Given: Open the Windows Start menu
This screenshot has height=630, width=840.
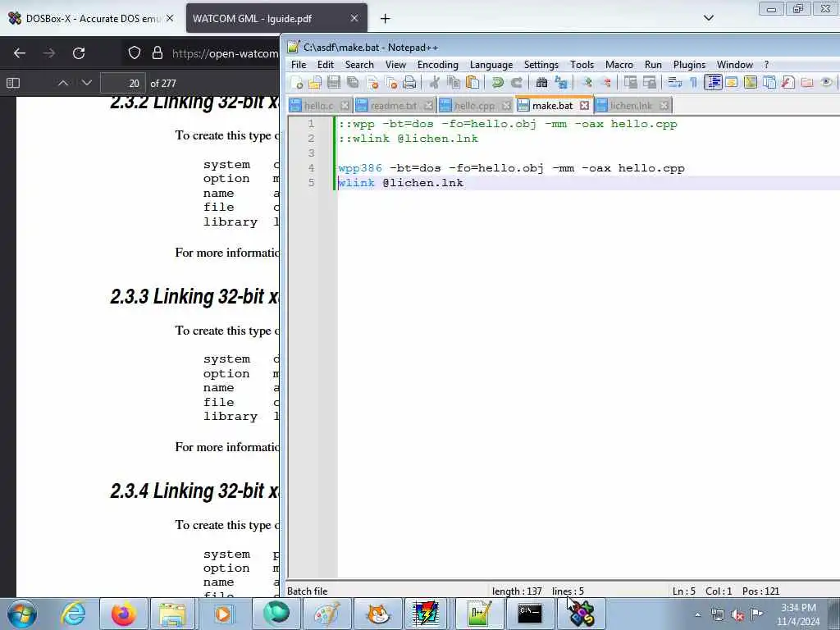Looking at the screenshot, I should [22, 614].
